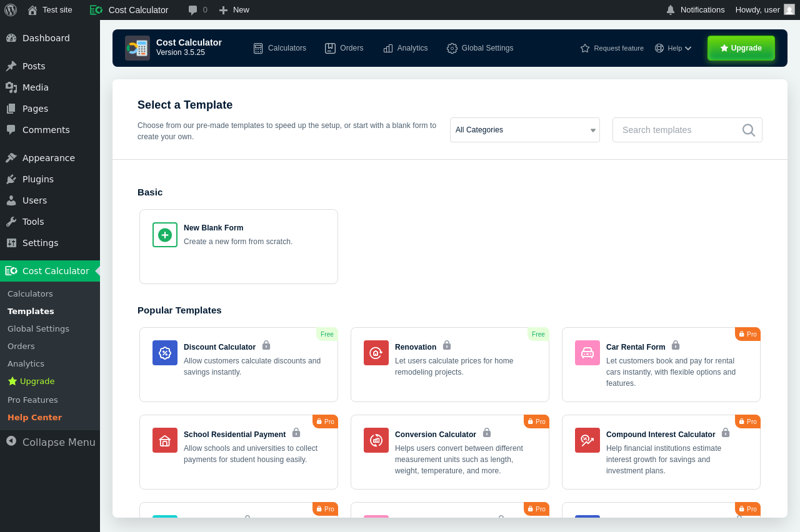Open the All Categories dropdown
800x532 pixels.
(525, 130)
